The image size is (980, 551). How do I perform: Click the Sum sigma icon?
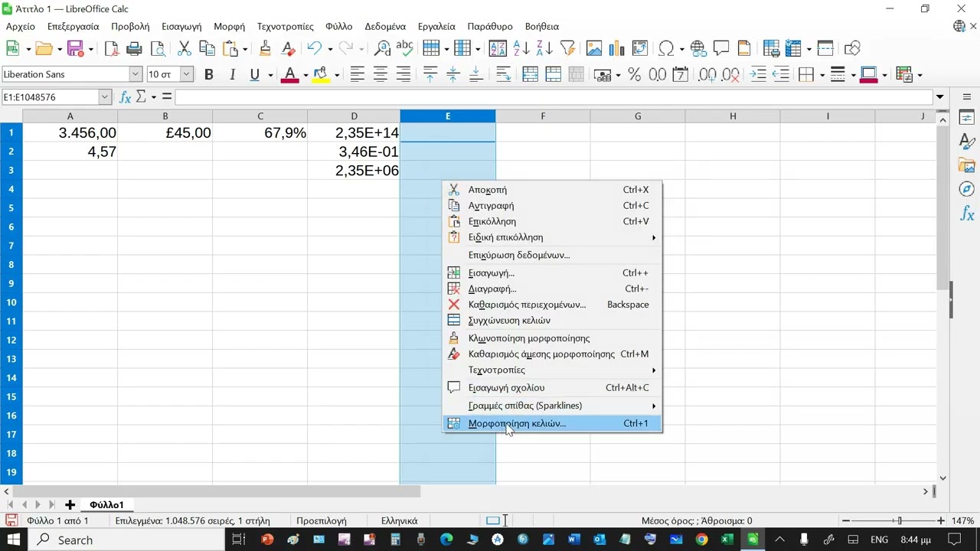[x=141, y=97]
